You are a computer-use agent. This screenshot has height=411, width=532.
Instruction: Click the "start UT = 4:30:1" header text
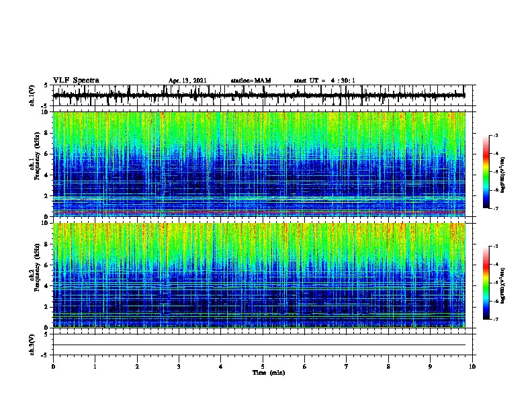tap(324, 81)
